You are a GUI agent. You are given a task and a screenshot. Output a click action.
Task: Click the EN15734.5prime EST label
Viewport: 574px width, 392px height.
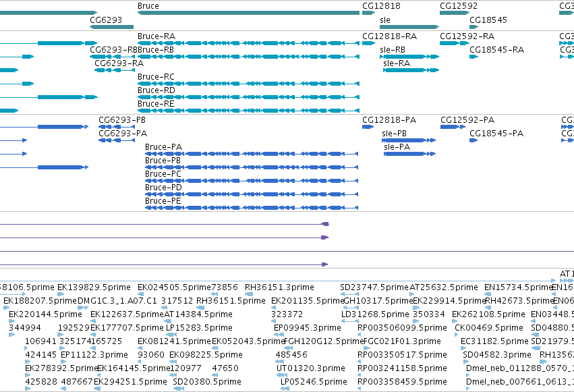click(x=519, y=287)
